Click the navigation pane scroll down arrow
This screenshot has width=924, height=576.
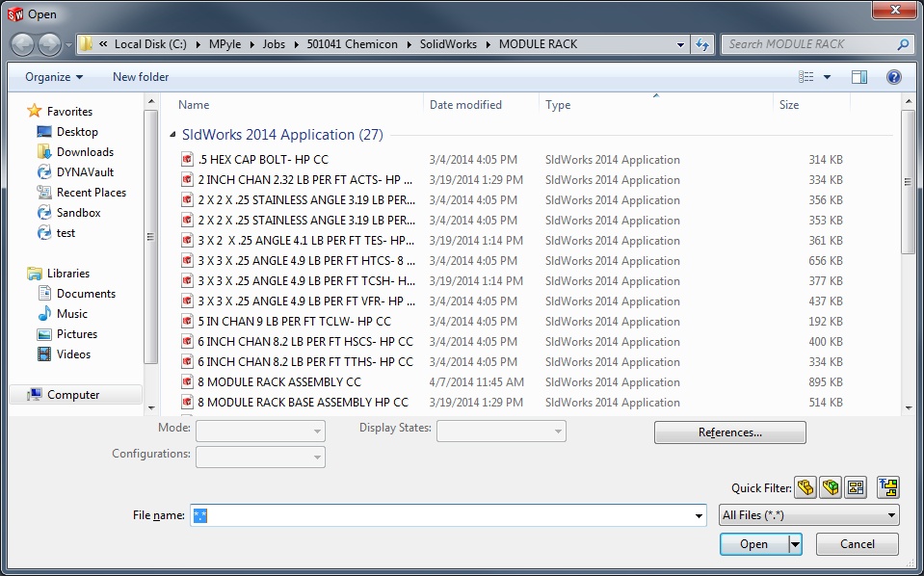[151, 407]
